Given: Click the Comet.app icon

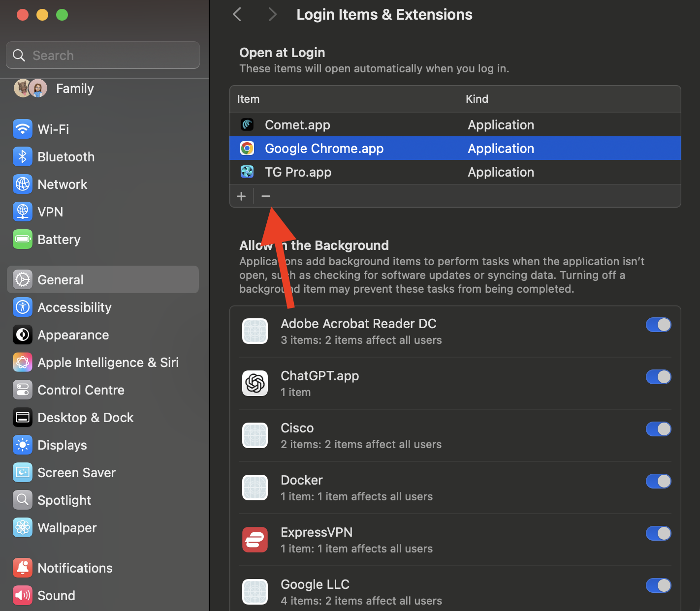Looking at the screenshot, I should (x=247, y=124).
